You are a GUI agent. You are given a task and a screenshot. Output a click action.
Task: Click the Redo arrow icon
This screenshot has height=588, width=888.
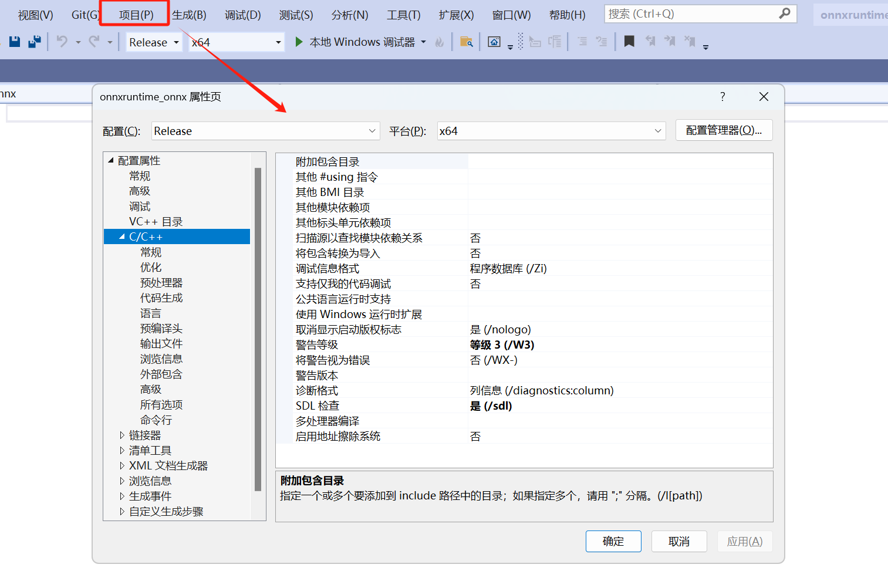(x=94, y=42)
